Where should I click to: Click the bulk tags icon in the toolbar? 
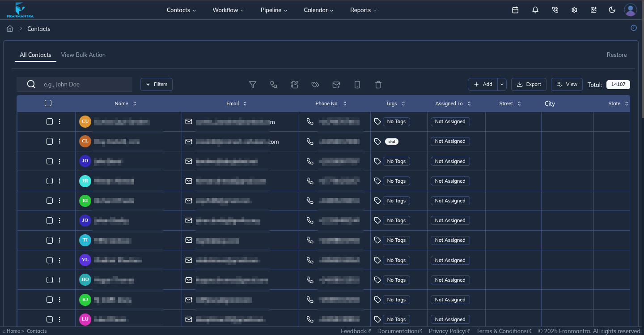tap(315, 84)
